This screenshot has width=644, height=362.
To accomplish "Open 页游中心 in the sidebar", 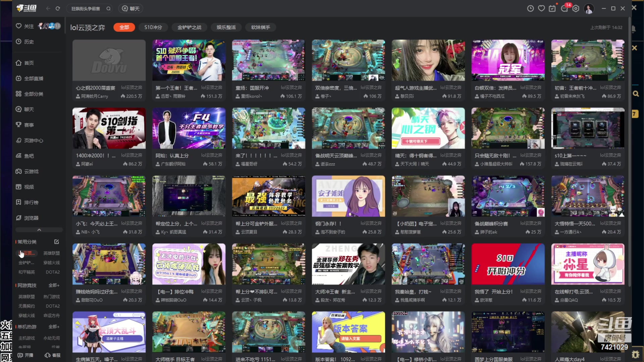I will point(30,140).
